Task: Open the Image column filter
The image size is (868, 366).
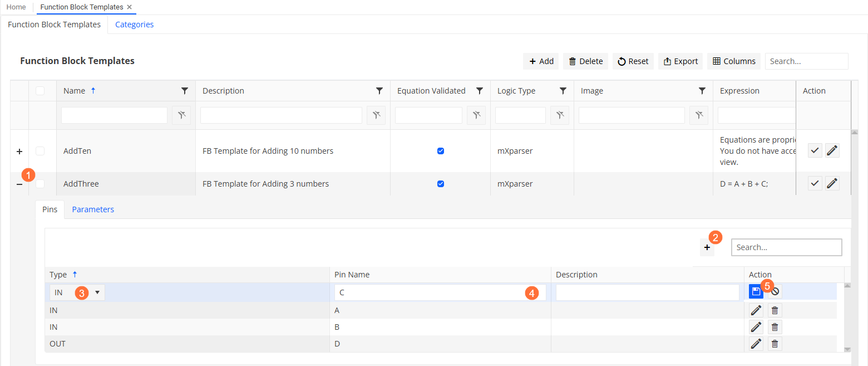Action: click(702, 91)
